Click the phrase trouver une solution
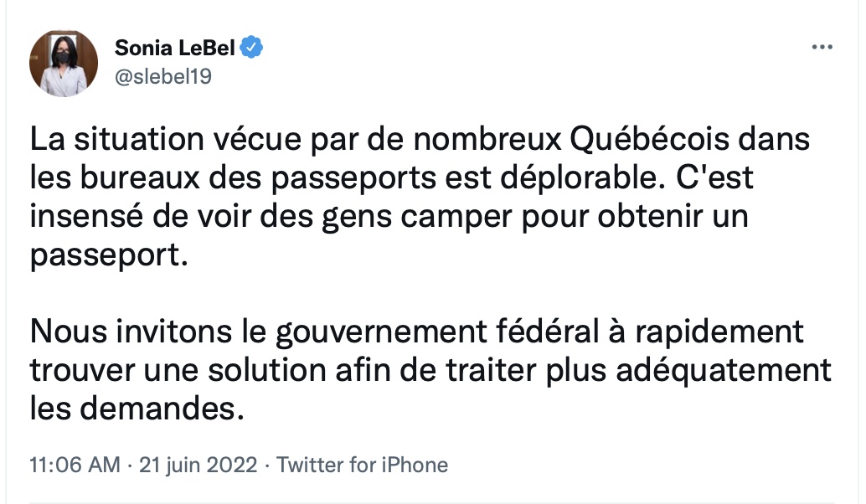866x504 pixels. click(178, 370)
